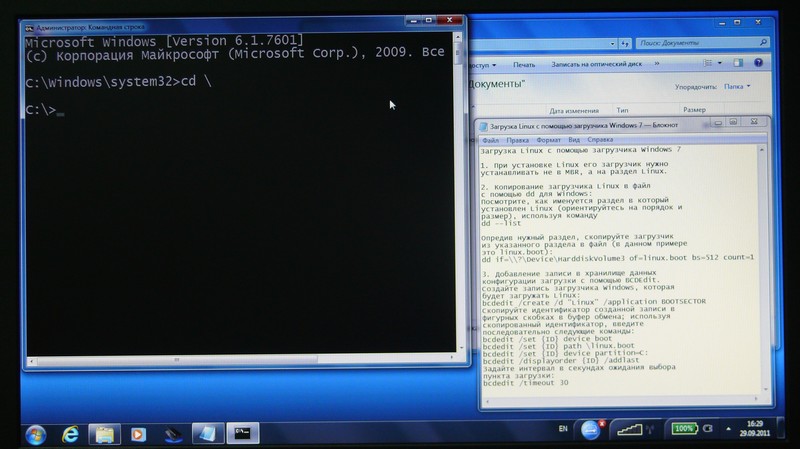Open the clock showing 16:29

[x=755, y=429]
